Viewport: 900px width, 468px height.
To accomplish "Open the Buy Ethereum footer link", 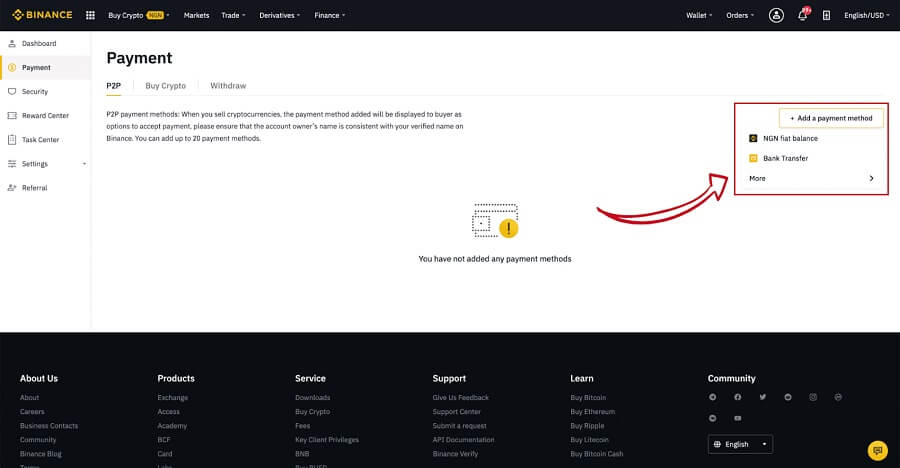I will coord(593,412).
